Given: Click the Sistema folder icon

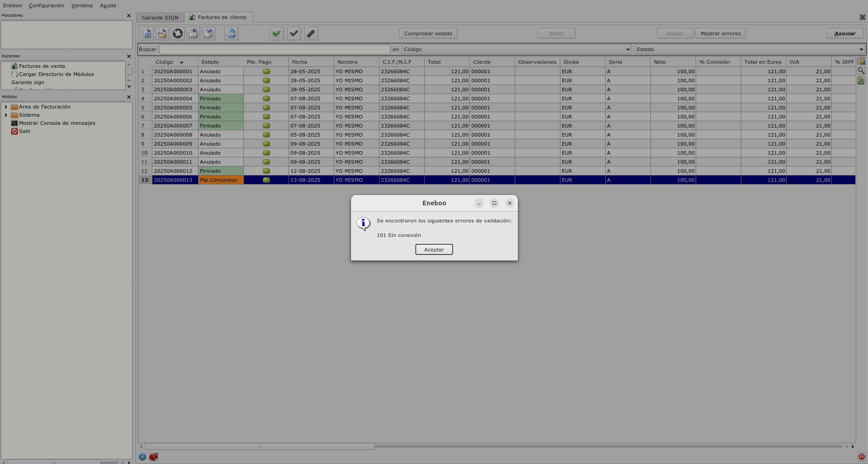Looking at the screenshot, I should coord(14,115).
